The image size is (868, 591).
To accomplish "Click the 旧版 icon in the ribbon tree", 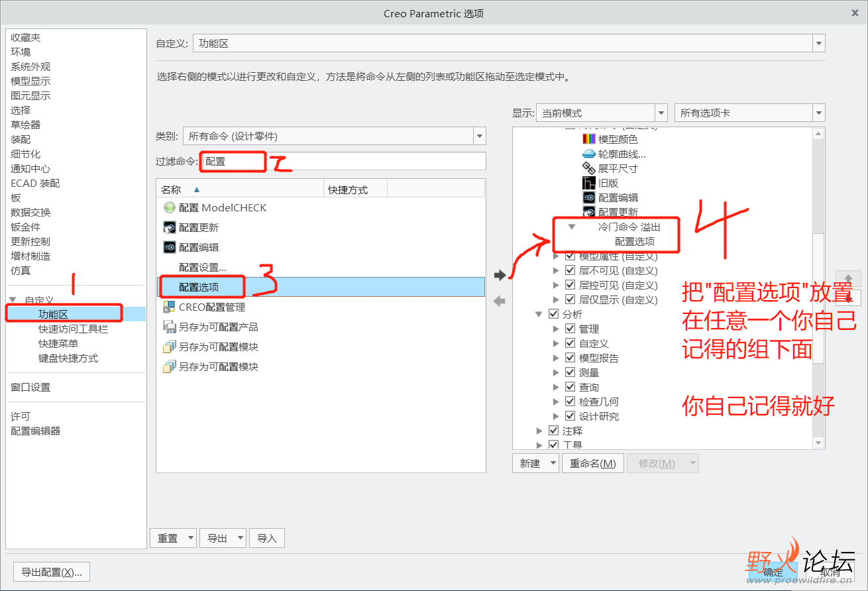I will click(x=589, y=183).
